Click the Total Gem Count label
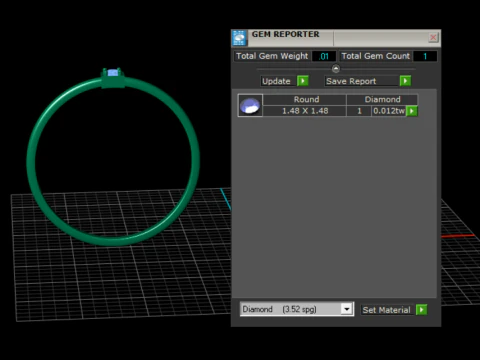 tap(376, 56)
